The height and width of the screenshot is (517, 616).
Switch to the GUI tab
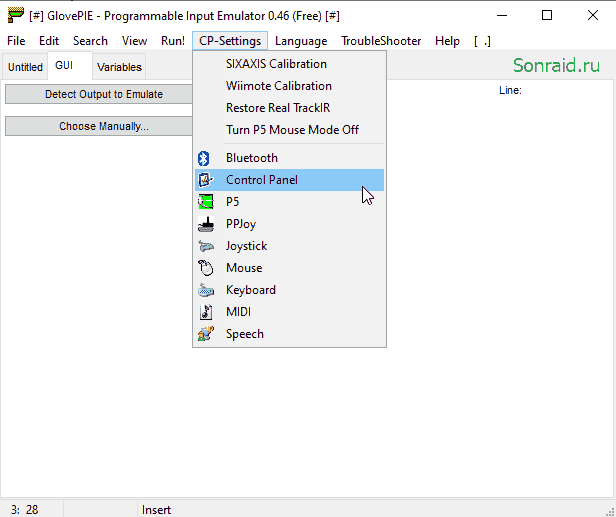[x=70, y=66]
